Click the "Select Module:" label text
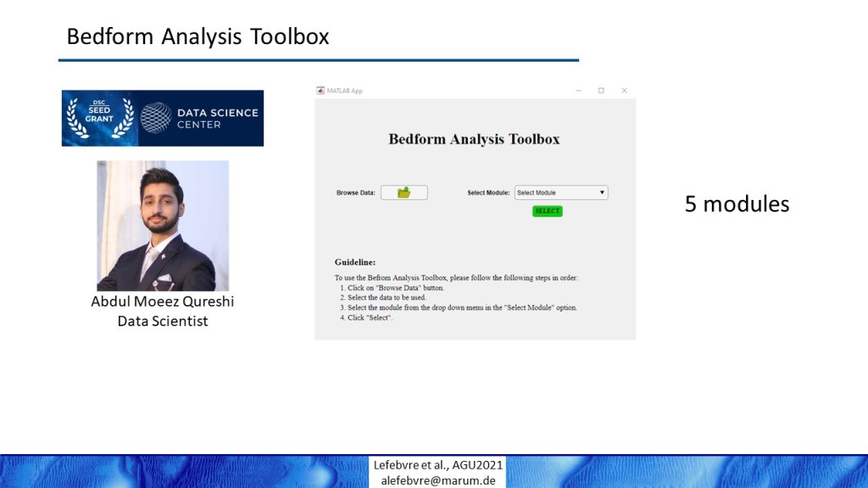868x488 pixels. click(488, 193)
